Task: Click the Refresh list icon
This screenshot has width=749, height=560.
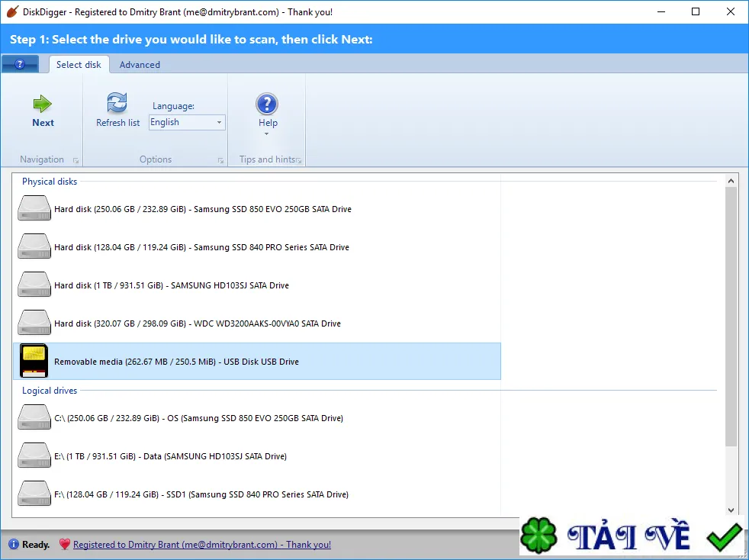Action: click(x=117, y=102)
